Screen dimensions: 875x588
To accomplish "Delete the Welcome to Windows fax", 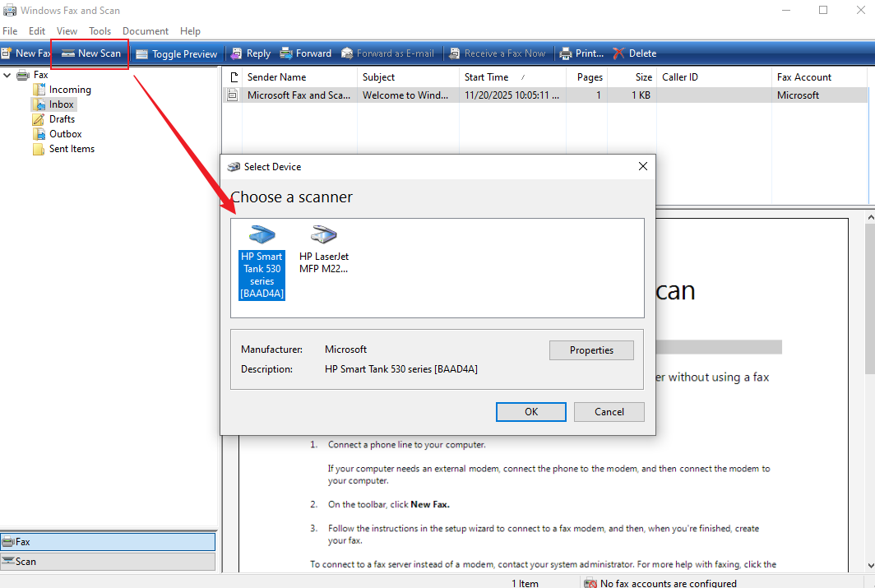I will pyautogui.click(x=635, y=53).
